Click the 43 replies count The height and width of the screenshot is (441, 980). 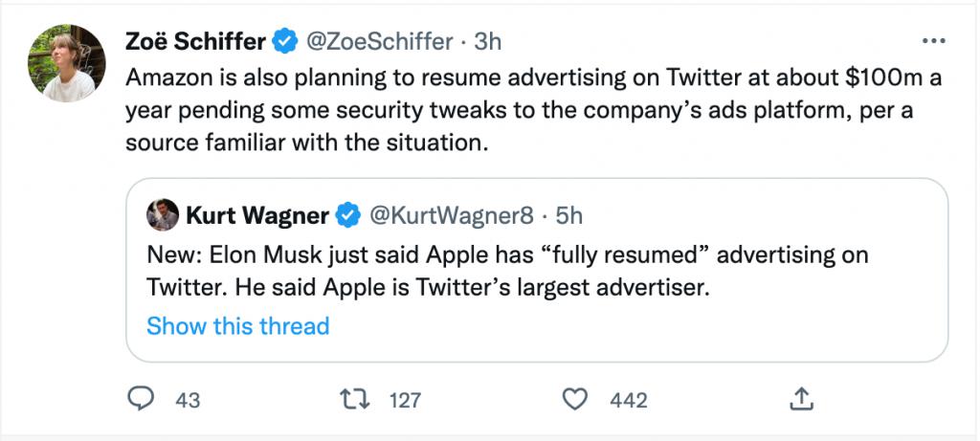click(189, 400)
